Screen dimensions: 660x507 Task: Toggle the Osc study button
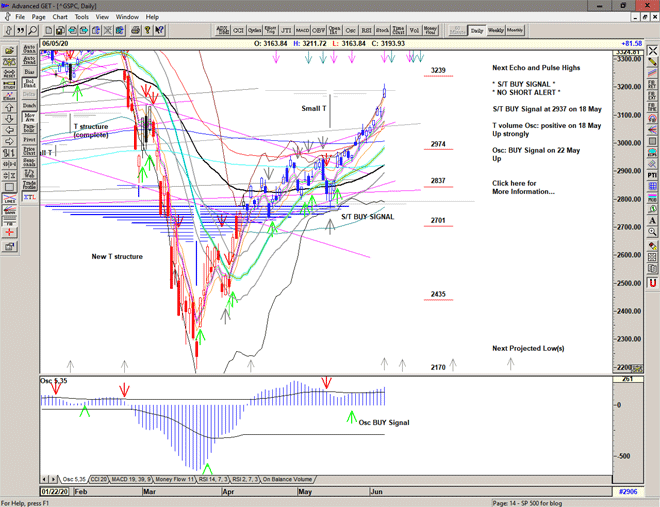coord(350,30)
